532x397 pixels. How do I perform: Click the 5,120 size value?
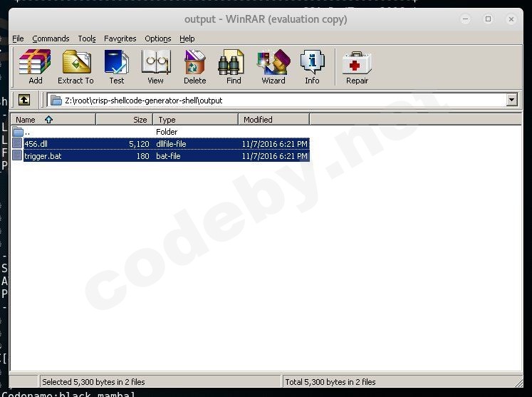(139, 144)
